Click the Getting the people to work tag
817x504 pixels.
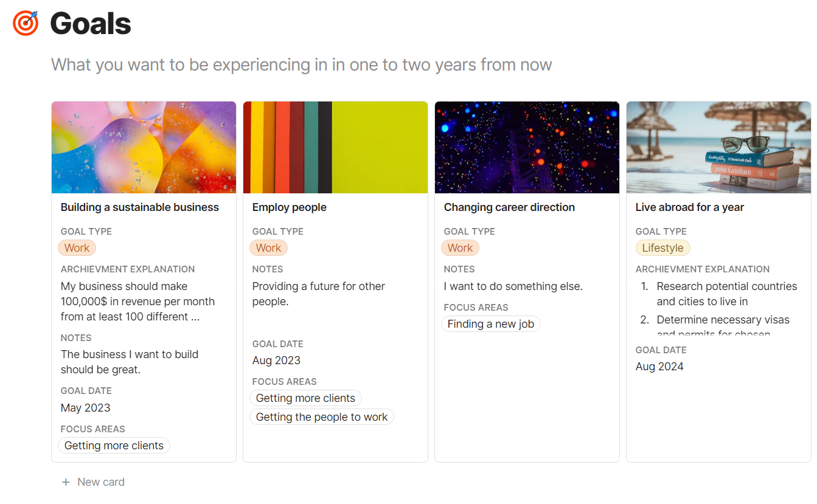click(322, 417)
